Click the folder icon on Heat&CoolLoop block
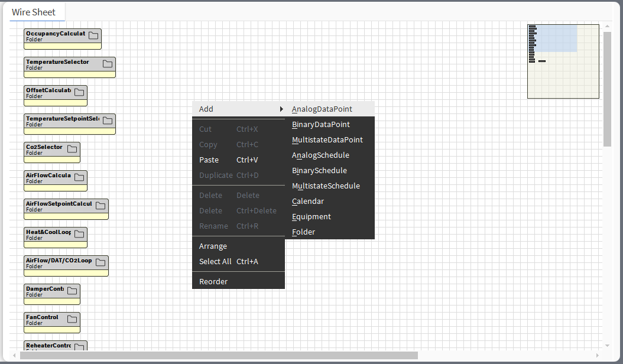 [80, 233]
